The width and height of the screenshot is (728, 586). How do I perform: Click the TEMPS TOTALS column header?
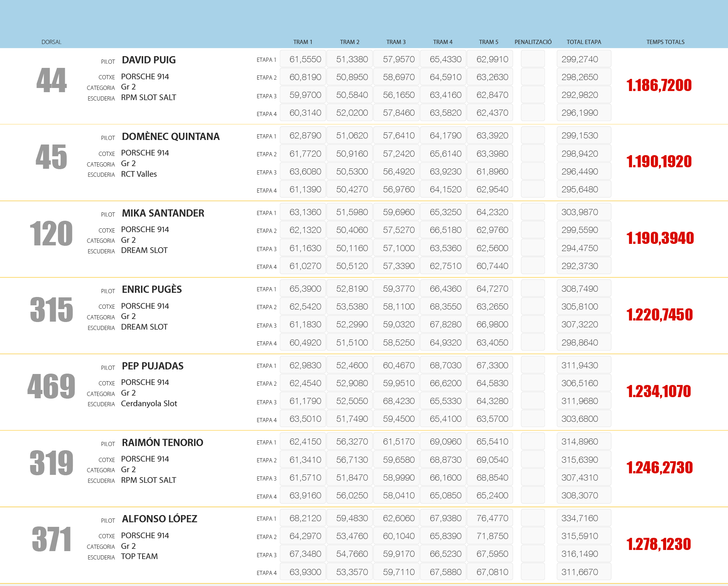coord(665,42)
